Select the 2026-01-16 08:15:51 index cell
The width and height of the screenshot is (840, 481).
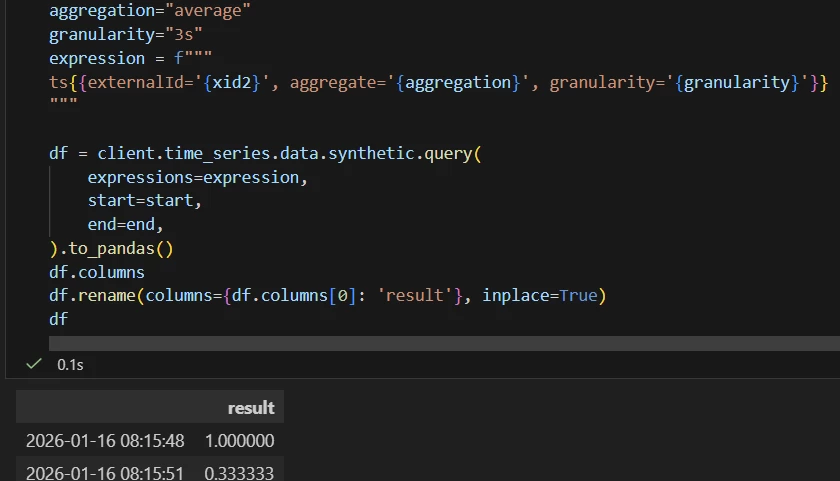tap(105, 472)
